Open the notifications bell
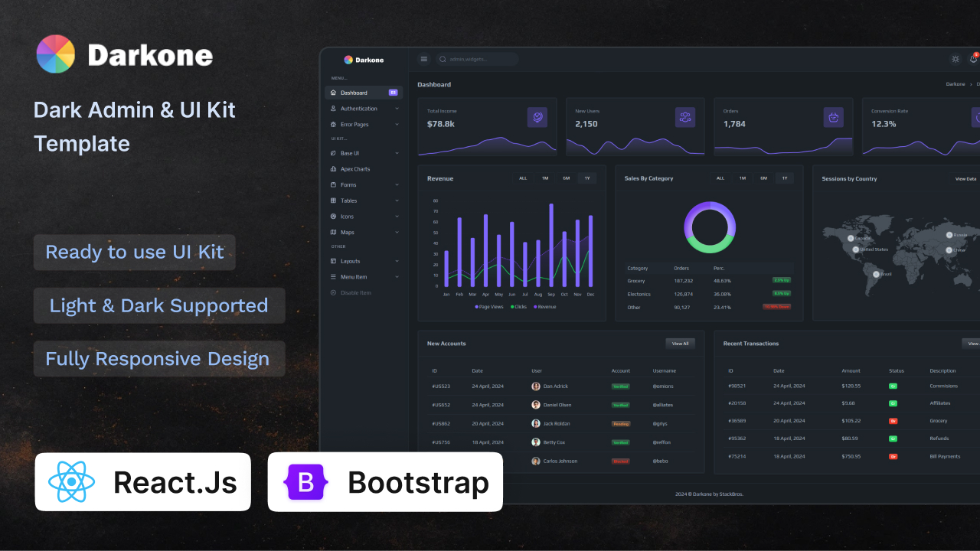 point(974,59)
